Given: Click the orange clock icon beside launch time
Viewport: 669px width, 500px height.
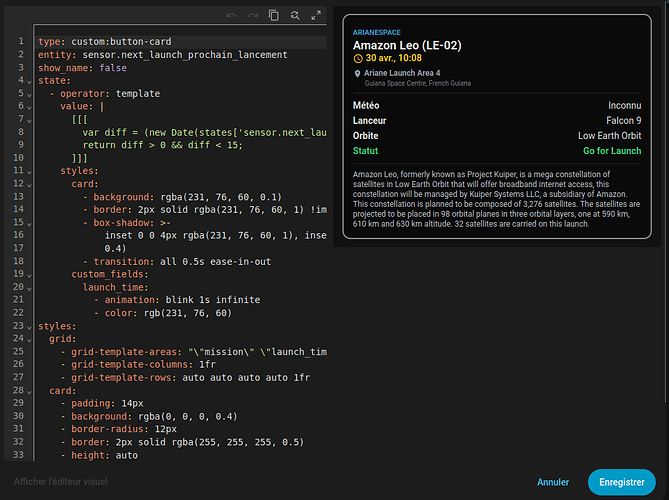Looking at the screenshot, I should (358, 58).
